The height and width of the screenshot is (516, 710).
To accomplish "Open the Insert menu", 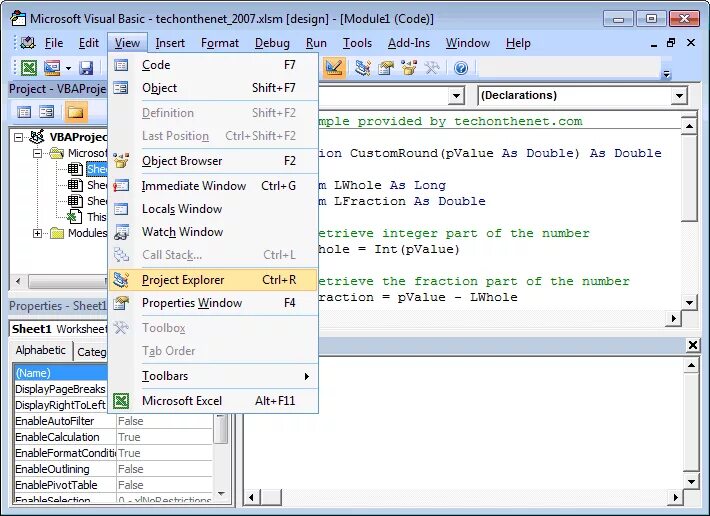I will (x=170, y=43).
